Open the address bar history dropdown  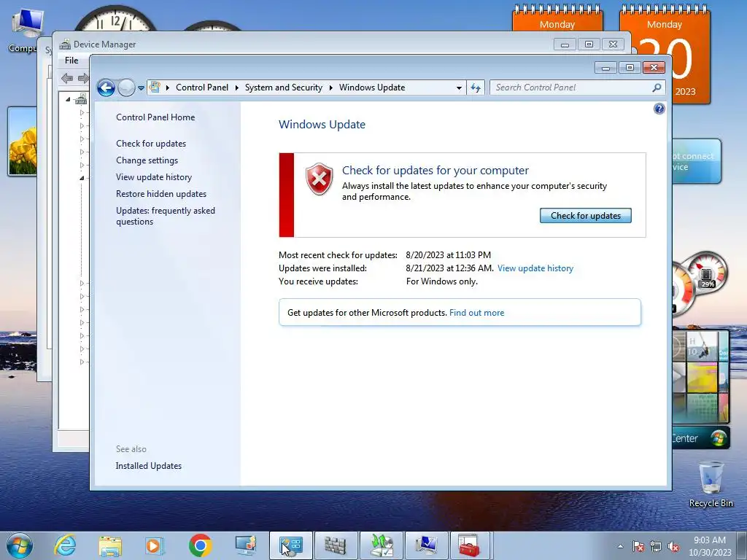pos(459,87)
